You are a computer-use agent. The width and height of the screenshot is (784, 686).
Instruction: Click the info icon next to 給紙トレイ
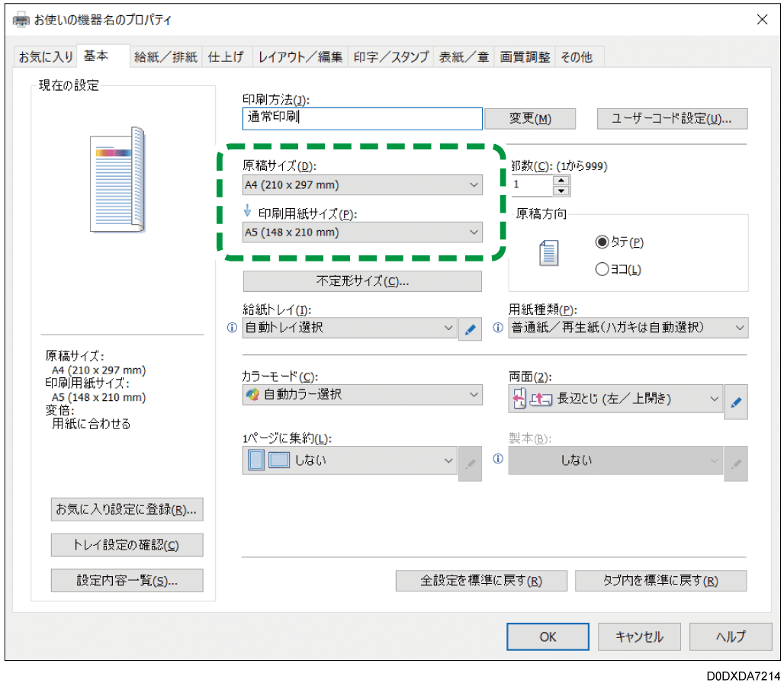(x=232, y=328)
